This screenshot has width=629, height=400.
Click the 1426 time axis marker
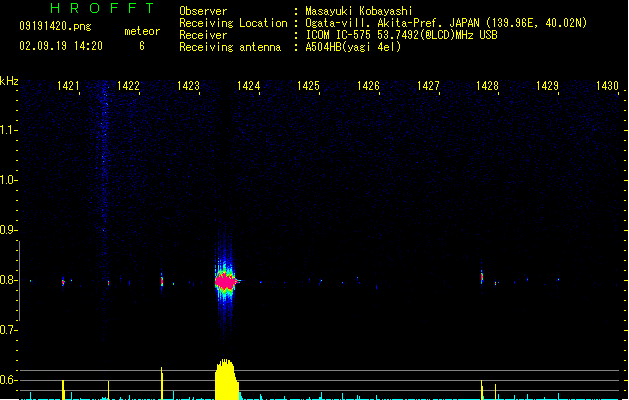(368, 86)
